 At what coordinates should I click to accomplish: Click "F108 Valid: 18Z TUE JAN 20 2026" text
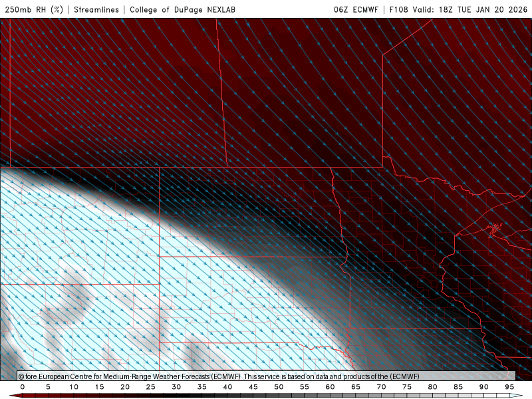[x=458, y=9]
